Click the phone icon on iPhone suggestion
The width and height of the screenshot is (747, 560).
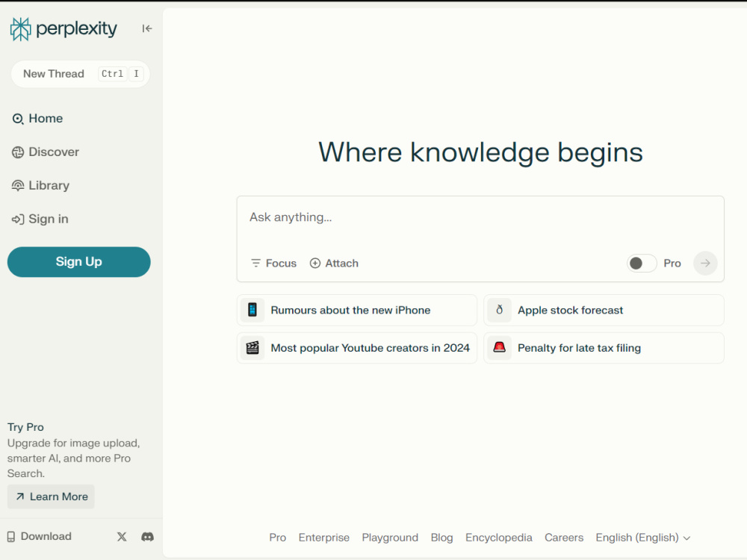click(252, 311)
